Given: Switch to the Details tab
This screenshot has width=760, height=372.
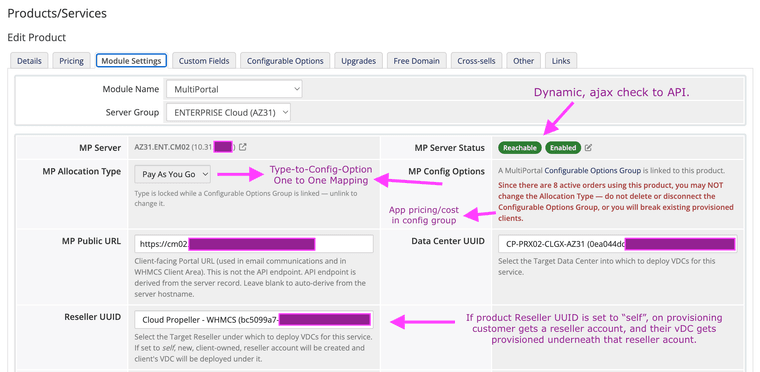Looking at the screenshot, I should point(29,61).
